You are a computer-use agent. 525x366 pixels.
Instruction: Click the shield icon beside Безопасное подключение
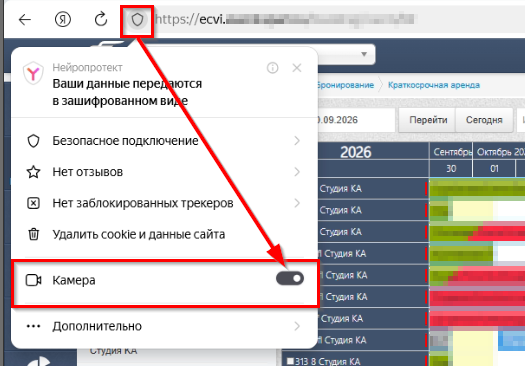[33, 141]
